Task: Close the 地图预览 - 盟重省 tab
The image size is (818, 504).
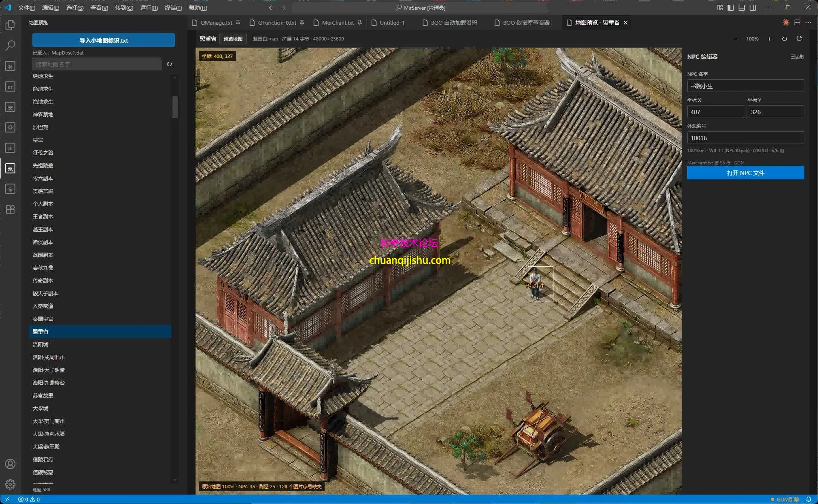Action: (x=625, y=23)
